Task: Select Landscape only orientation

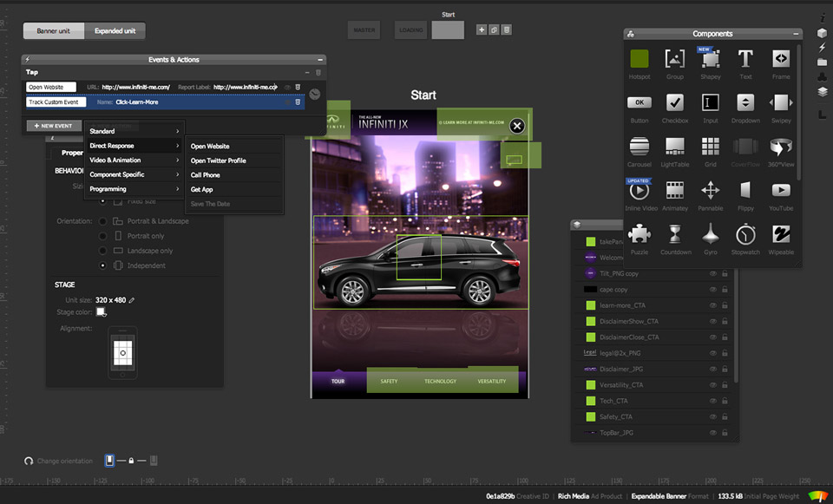Action: (102, 251)
